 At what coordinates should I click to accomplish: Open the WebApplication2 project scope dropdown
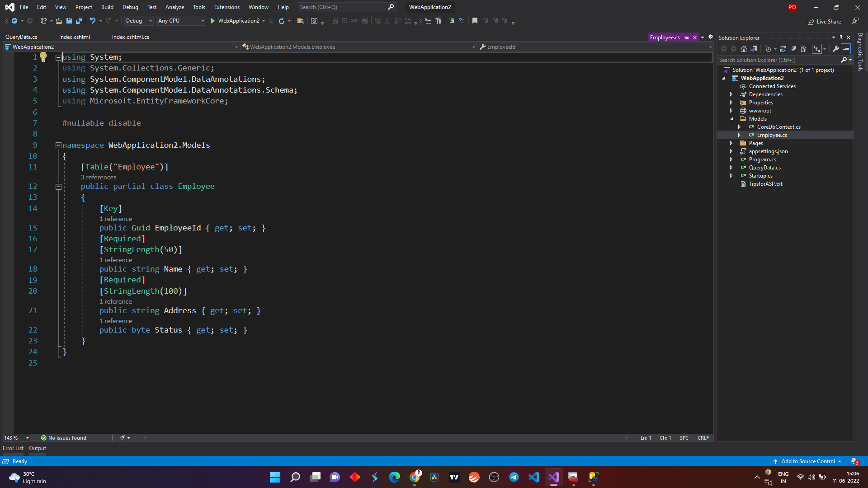pyautogui.click(x=121, y=47)
